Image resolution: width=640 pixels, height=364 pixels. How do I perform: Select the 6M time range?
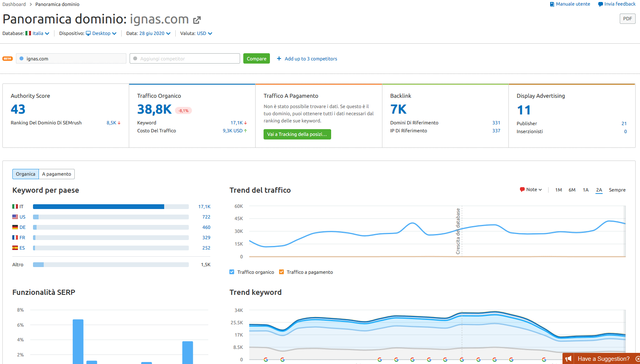click(572, 190)
